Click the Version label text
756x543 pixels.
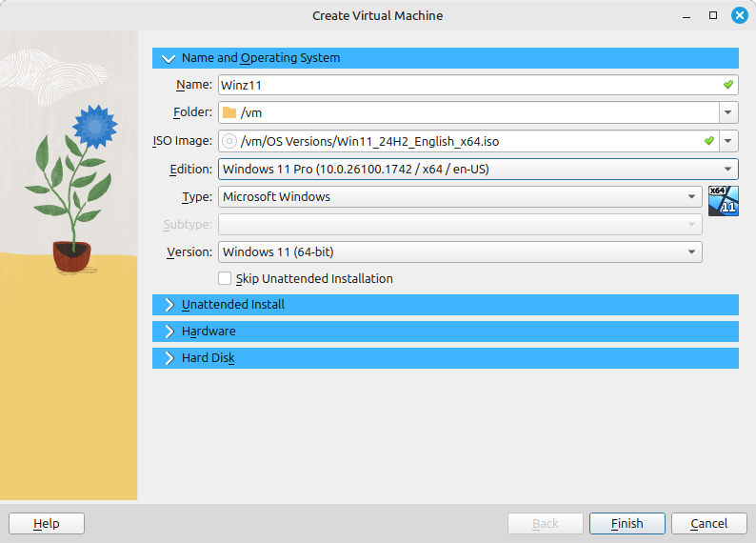click(189, 252)
